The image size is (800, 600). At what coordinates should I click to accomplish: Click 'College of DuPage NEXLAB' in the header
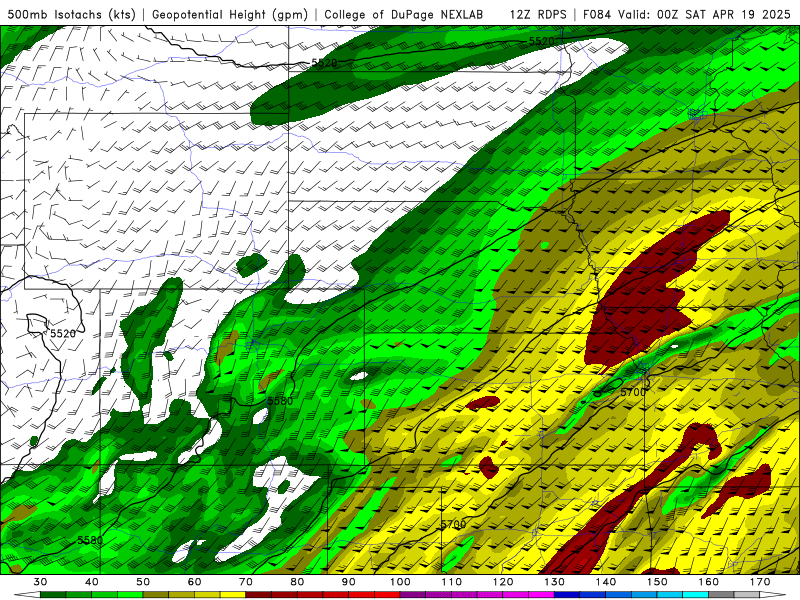pyautogui.click(x=403, y=15)
